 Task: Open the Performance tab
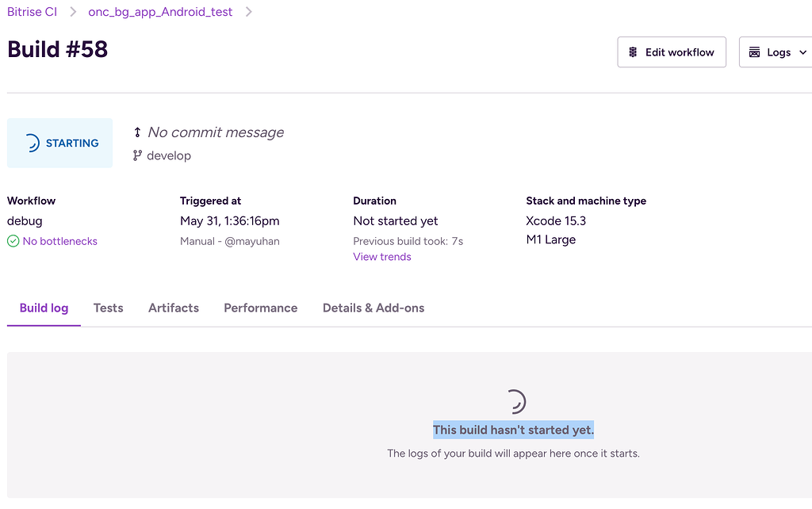pos(260,308)
